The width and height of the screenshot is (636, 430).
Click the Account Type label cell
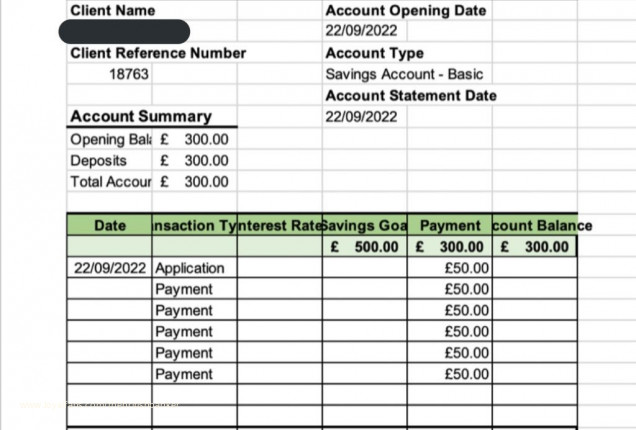click(x=374, y=53)
